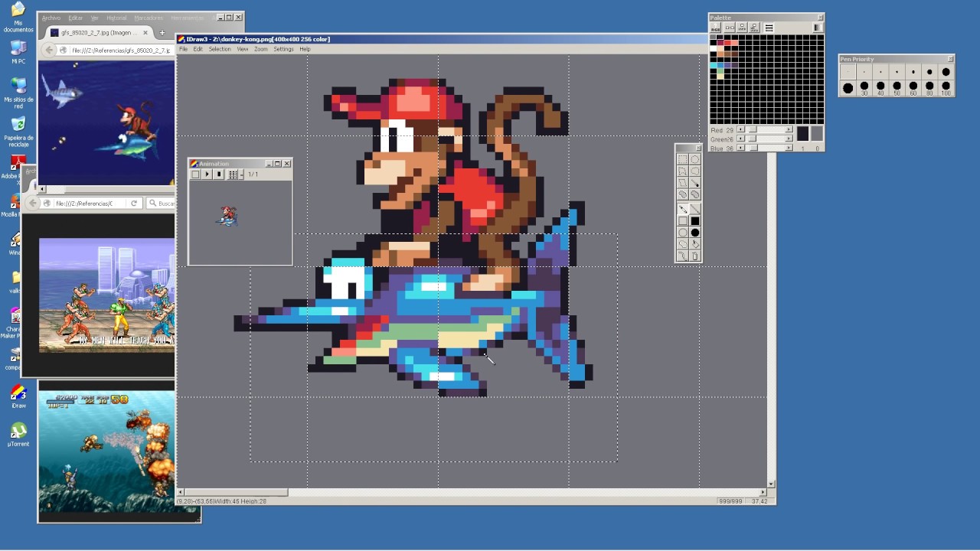This screenshot has width=980, height=551.
Task: Open the Edit menu in IDraw3
Action: click(198, 49)
